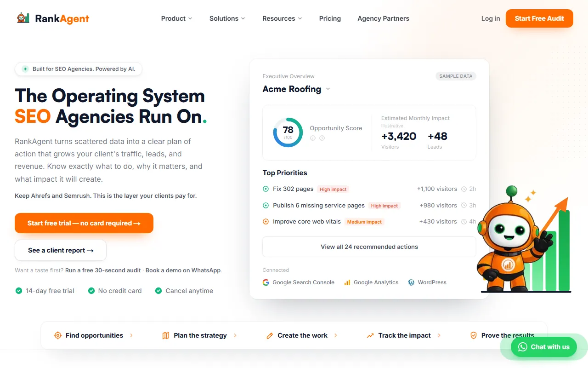Click the Google Analytics bar chart icon
Screen dimensions: 588x368
[x=347, y=282]
